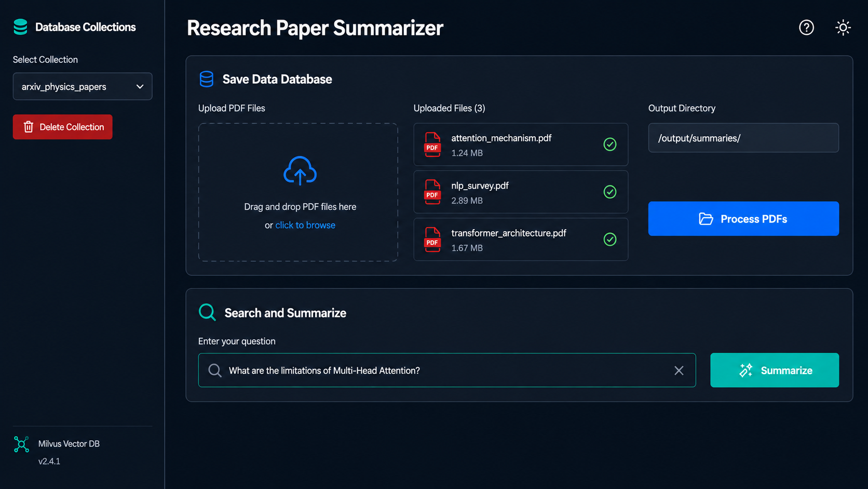Image resolution: width=868 pixels, height=489 pixels.
Task: Click nlp_survey.pdf PDF file icon
Action: [432, 192]
